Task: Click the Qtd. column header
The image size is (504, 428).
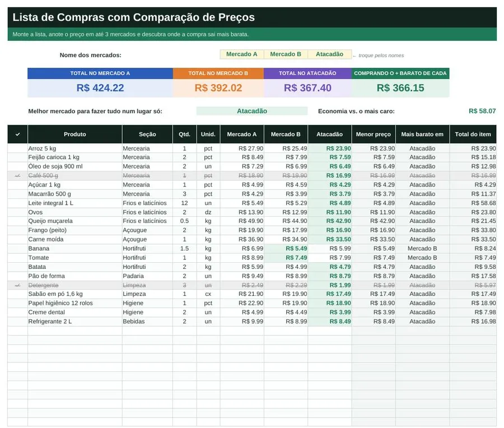Action: coord(184,134)
